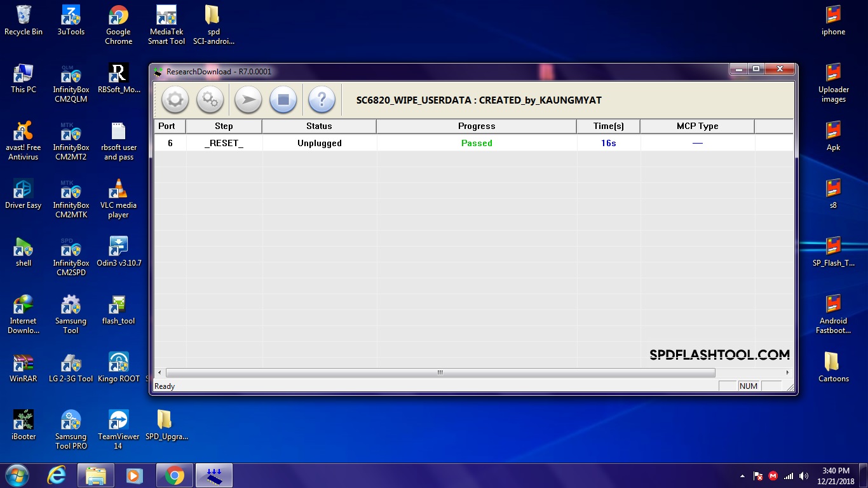The image size is (868, 488).
Task: Select the MCP Type column header
Action: pos(697,126)
